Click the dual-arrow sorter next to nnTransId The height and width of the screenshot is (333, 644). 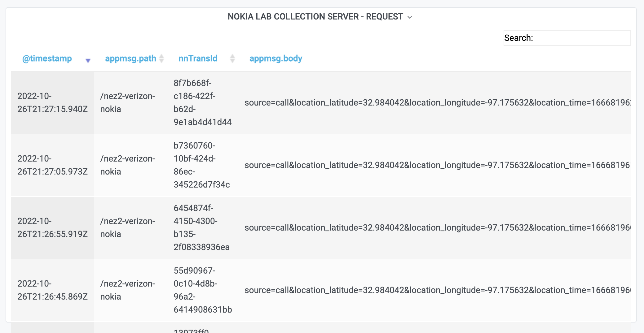[232, 58]
